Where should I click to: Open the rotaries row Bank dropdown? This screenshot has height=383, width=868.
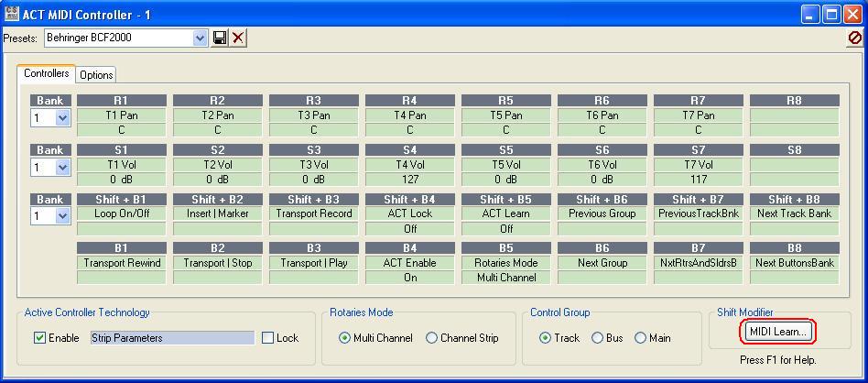pos(62,117)
